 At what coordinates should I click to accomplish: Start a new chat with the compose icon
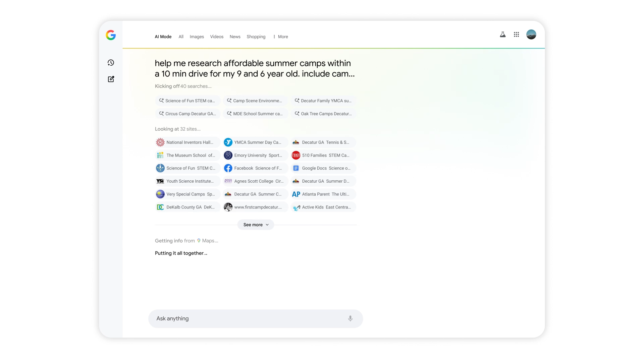point(111,79)
